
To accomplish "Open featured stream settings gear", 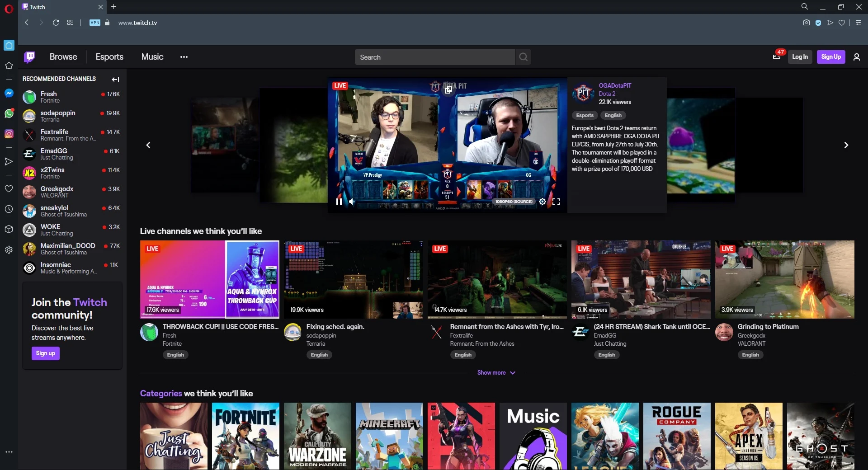I will pos(542,202).
